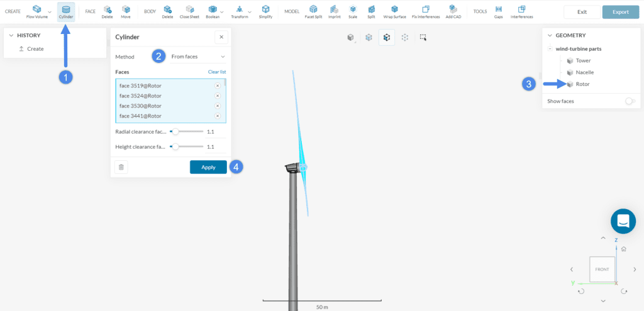Click the Clear list link
The width and height of the screenshot is (644, 311).
[217, 72]
